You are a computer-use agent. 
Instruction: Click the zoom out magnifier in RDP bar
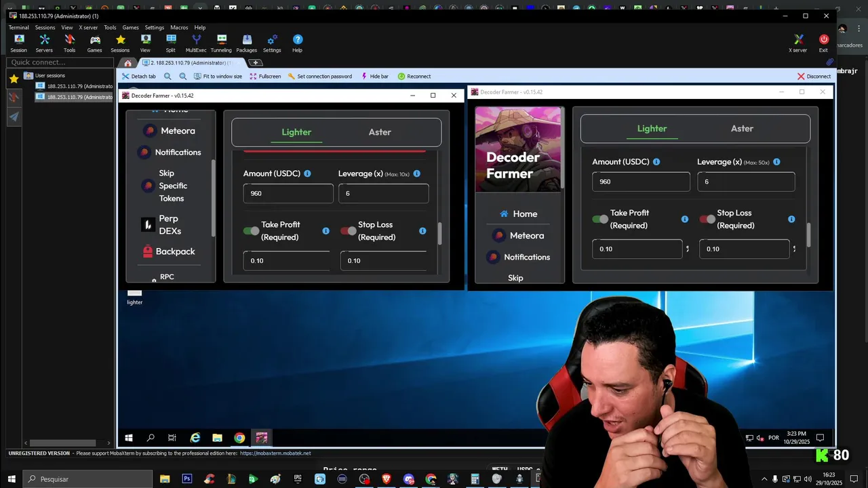(183, 77)
